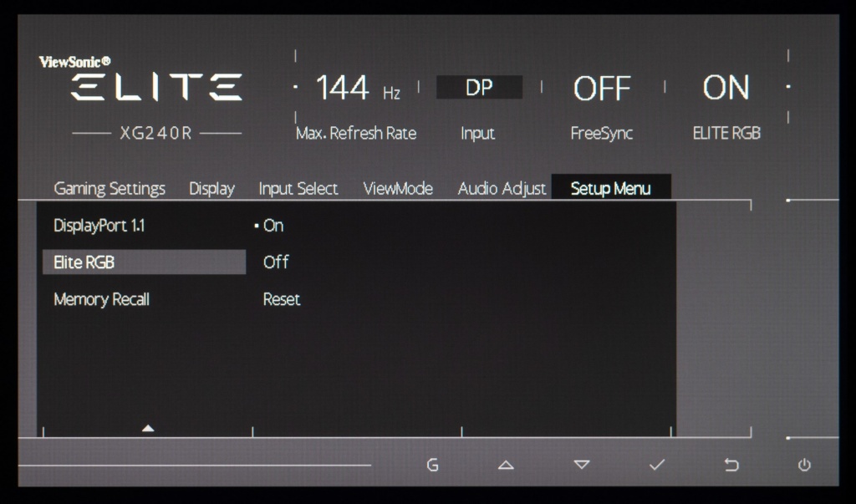
Task: Click the FreeSync label
Action: tap(602, 133)
